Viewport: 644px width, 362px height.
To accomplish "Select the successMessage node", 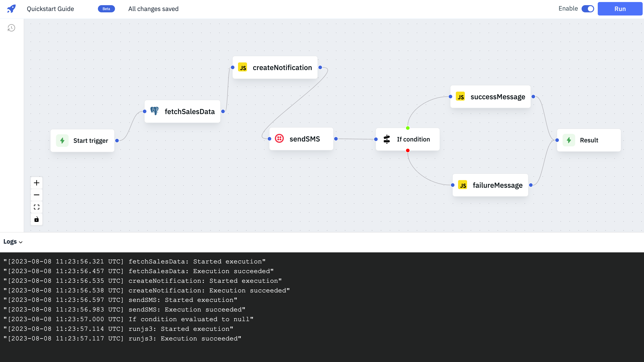I will 490,97.
